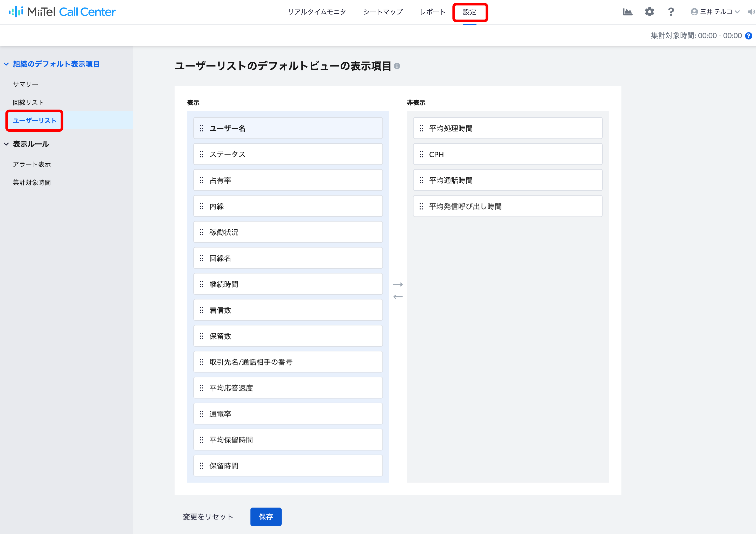Go to the レポート tab

point(432,12)
